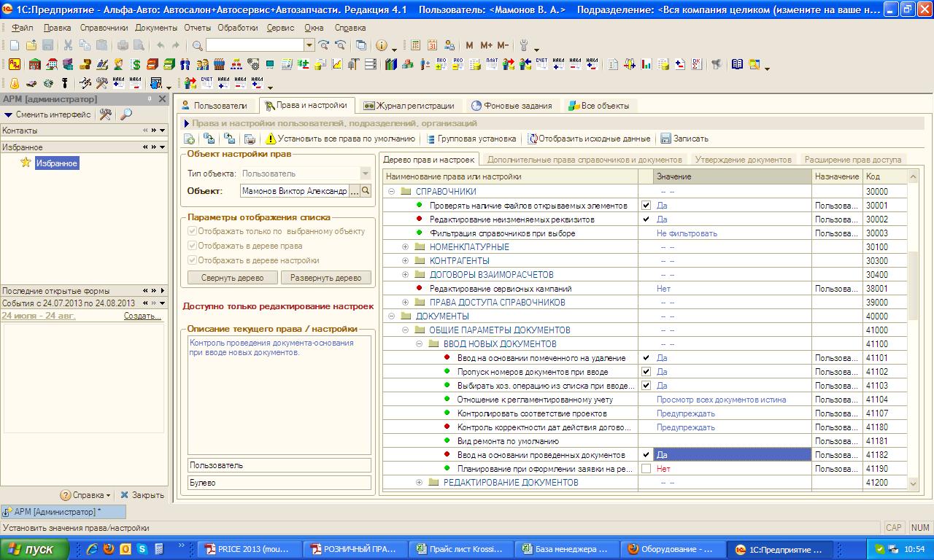Open the Сменить интерфейс dropdown

(48, 114)
